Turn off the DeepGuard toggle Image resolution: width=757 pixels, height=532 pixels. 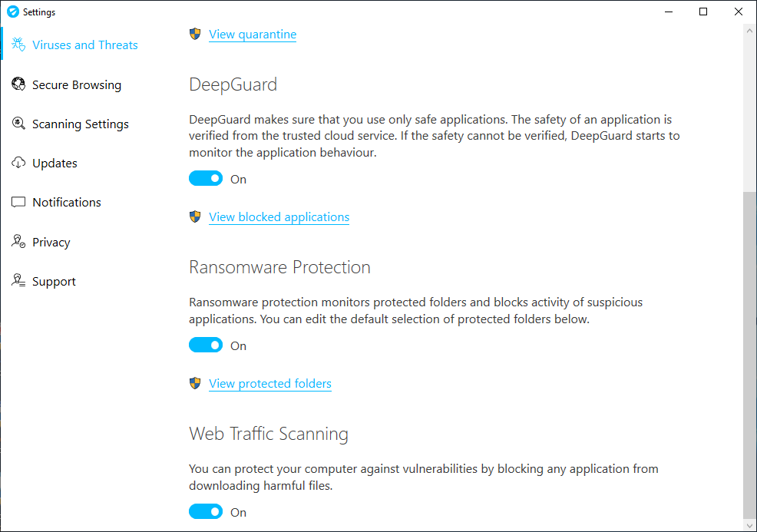coord(206,179)
